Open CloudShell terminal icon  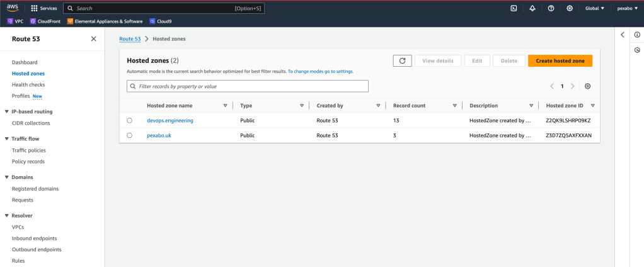(514, 8)
